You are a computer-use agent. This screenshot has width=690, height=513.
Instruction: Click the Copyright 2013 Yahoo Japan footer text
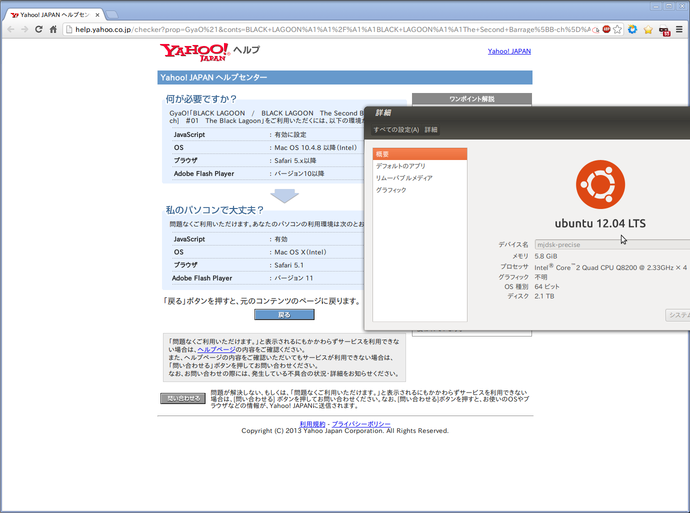(345, 431)
